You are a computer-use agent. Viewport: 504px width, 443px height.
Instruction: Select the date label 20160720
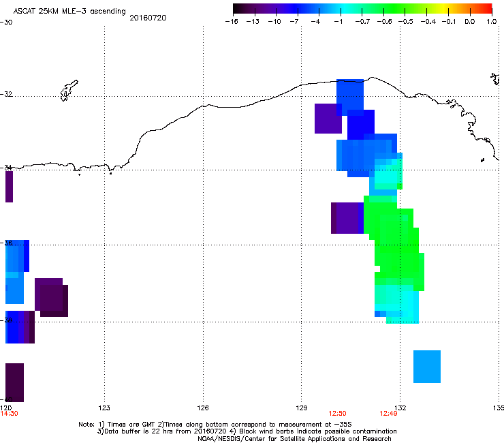click(x=148, y=18)
